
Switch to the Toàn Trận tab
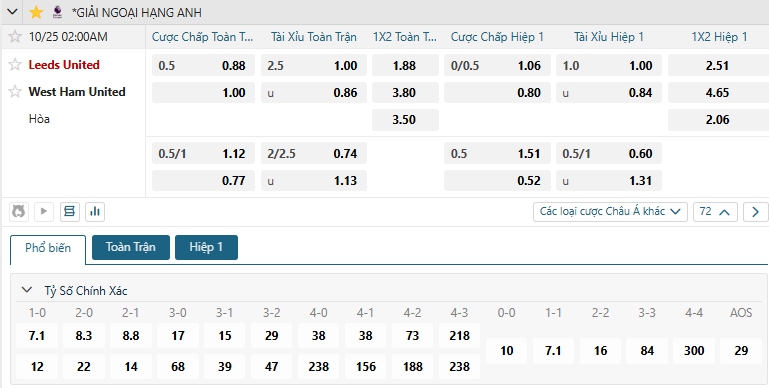click(x=130, y=247)
